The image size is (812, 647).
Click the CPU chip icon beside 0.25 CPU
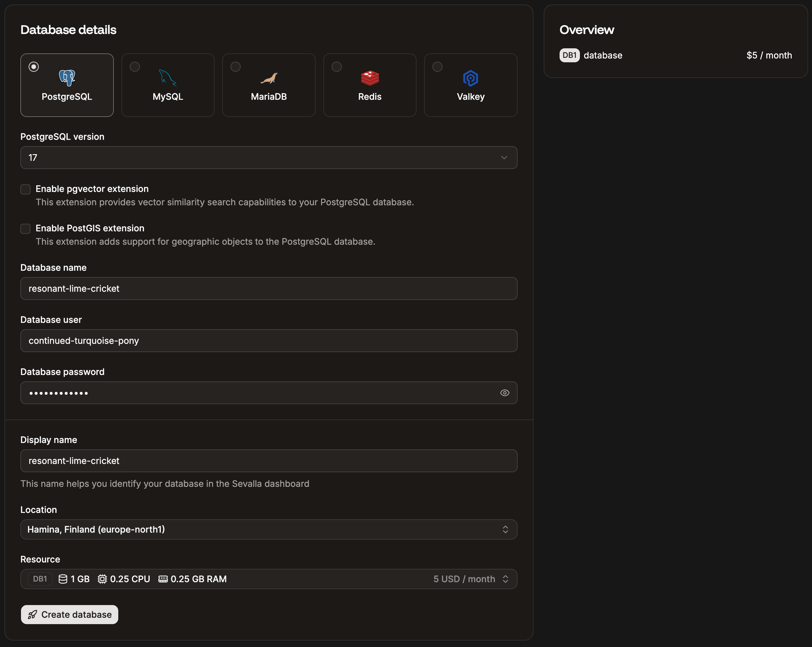tap(102, 579)
